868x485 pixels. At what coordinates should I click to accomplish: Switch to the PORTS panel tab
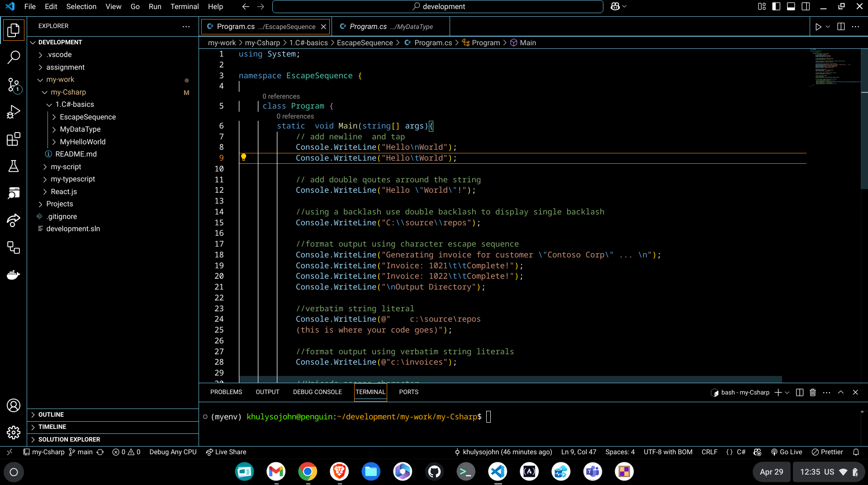point(408,392)
